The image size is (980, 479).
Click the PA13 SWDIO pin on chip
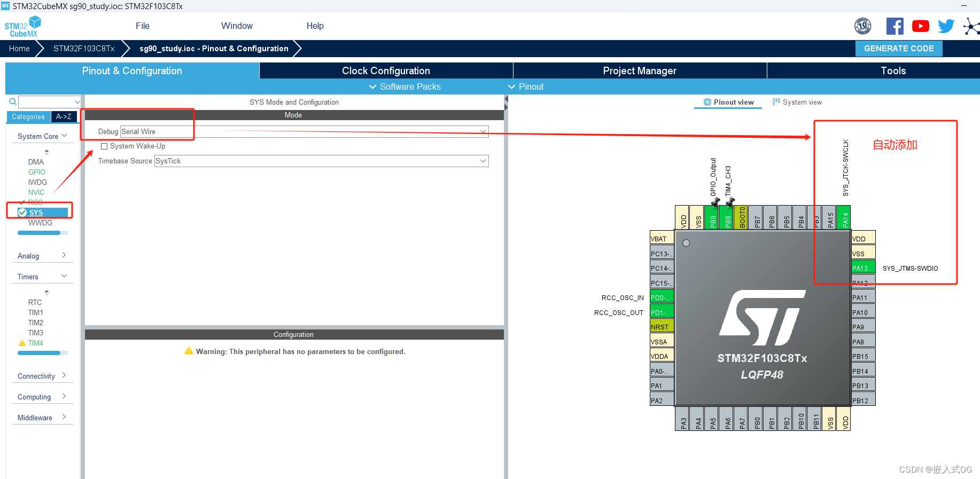pos(864,268)
